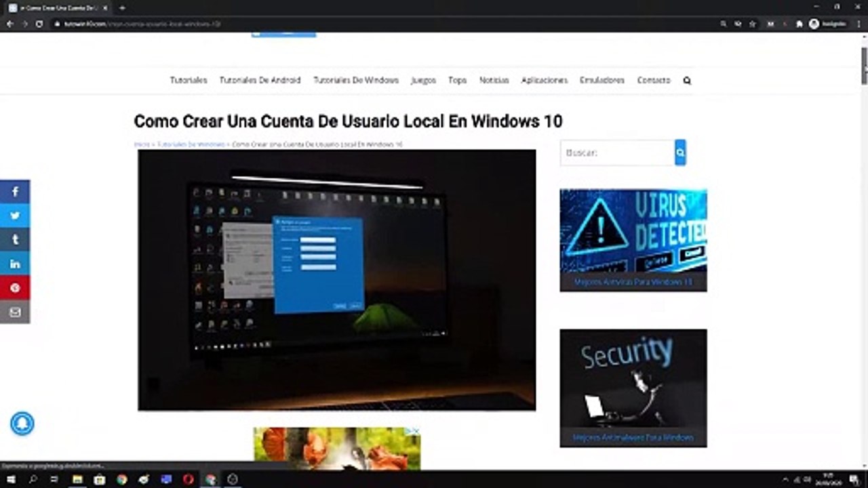
Task: Click the browser address bar URL
Action: click(x=142, y=24)
